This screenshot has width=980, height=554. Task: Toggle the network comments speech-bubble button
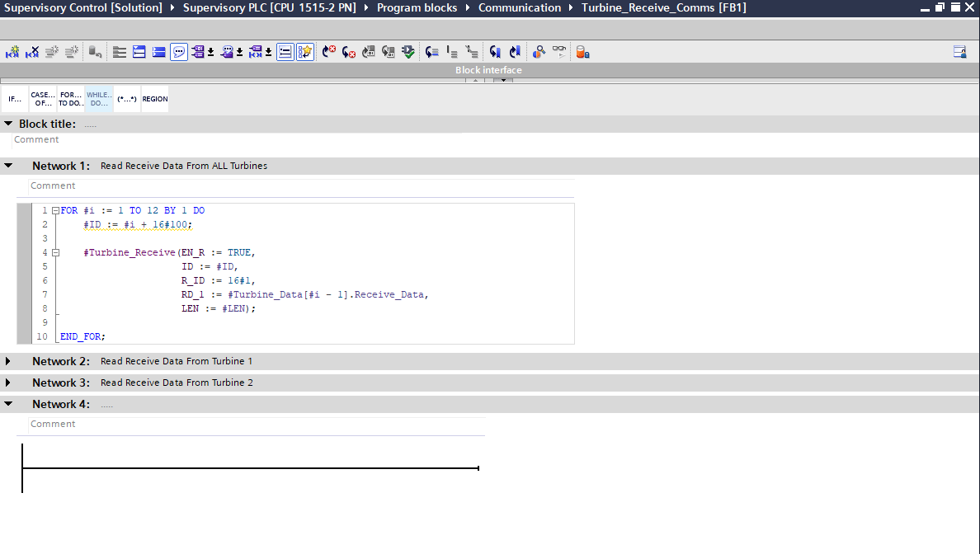[x=178, y=52]
